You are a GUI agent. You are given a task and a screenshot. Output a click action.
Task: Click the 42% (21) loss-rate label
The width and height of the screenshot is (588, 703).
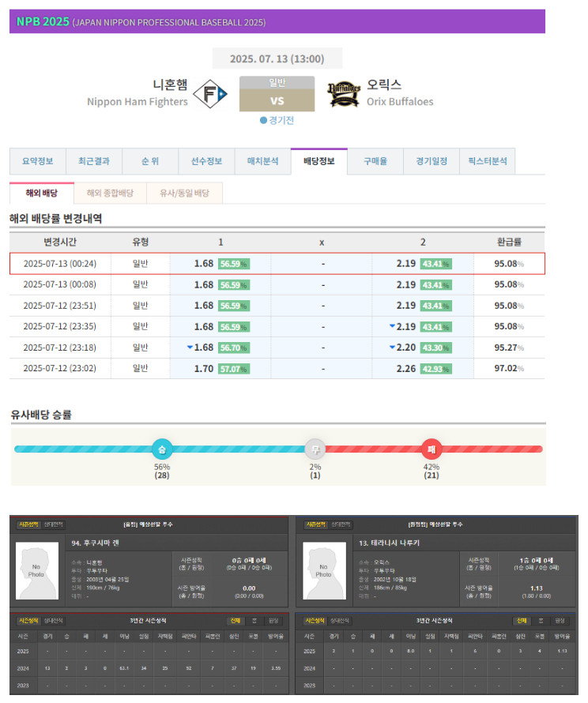432,471
